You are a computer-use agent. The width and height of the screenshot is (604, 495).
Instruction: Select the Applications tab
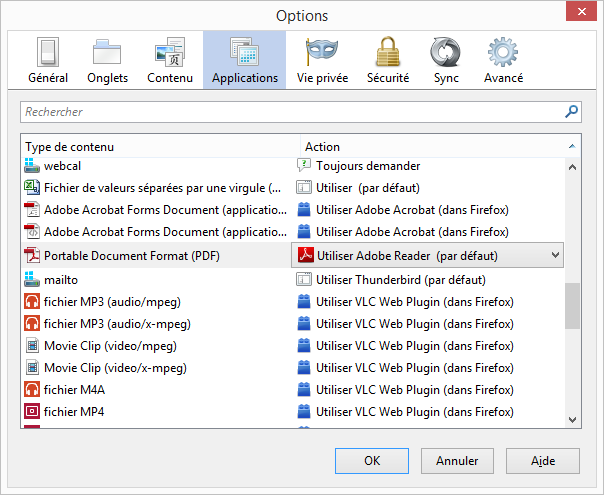click(x=245, y=61)
